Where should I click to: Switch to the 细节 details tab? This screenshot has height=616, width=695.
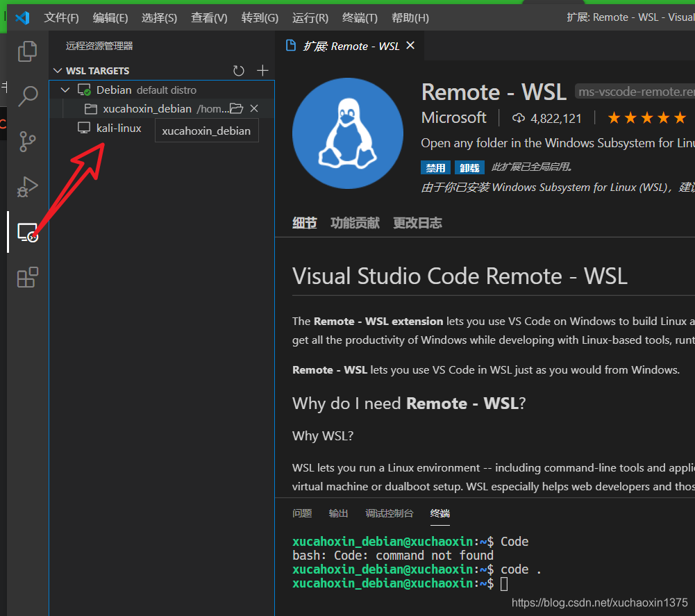coord(305,223)
